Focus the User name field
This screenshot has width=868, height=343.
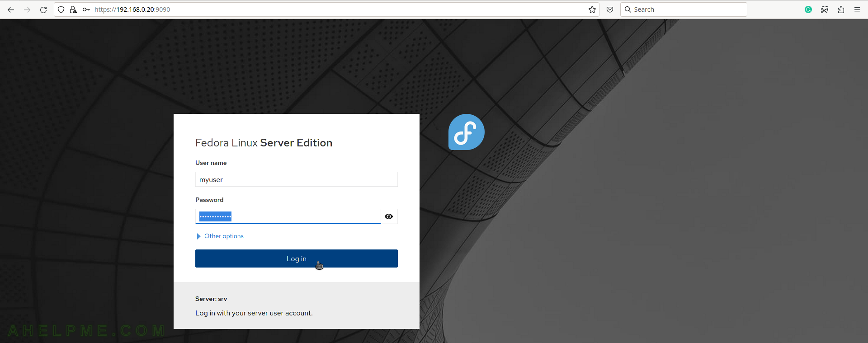pos(297,179)
